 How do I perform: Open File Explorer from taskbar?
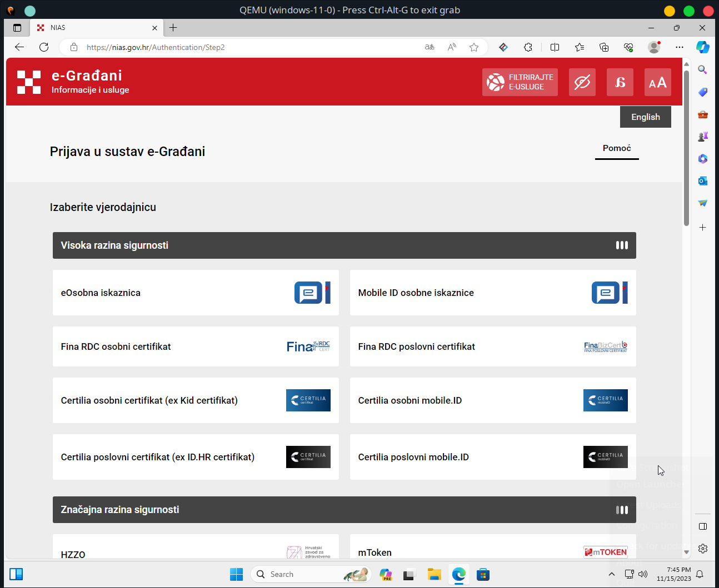pos(435,574)
